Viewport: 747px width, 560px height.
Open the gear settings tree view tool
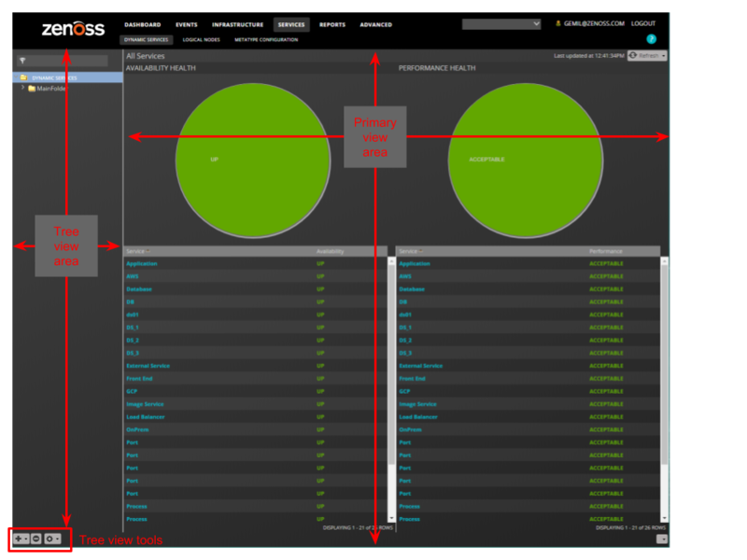pyautogui.click(x=52, y=539)
